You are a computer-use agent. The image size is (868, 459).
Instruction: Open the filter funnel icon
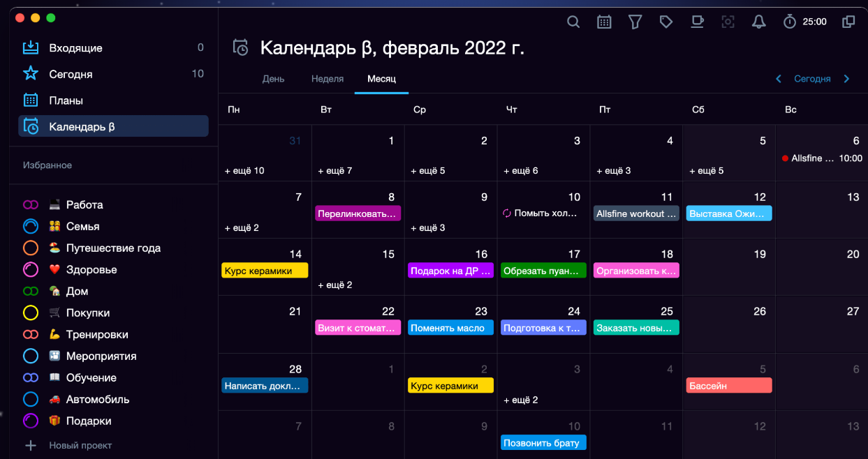pyautogui.click(x=635, y=22)
